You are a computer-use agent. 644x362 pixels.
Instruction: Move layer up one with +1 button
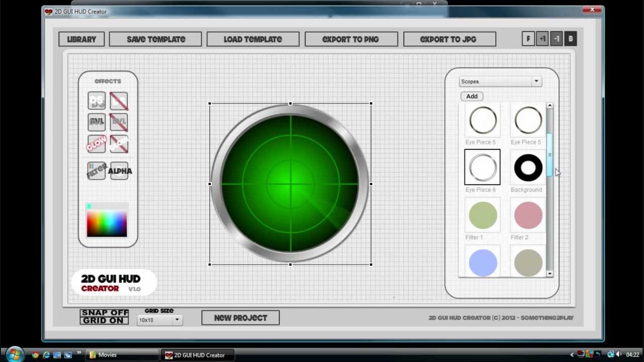(x=542, y=39)
